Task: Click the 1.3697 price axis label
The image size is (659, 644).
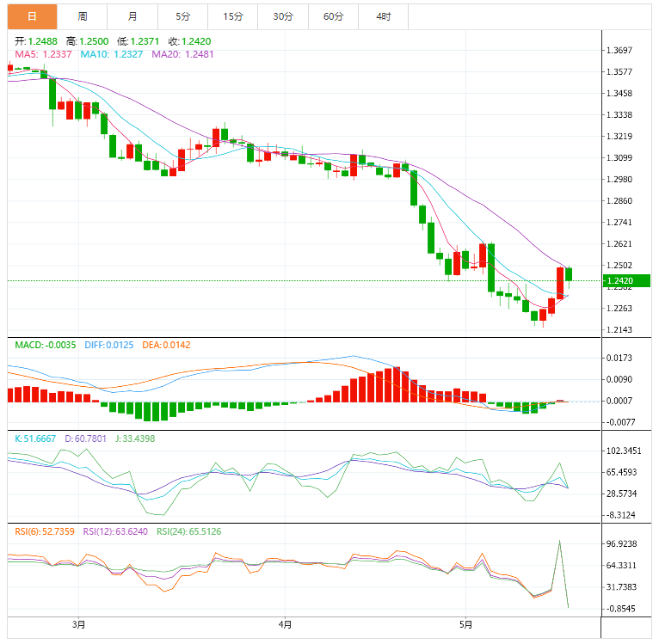Action: click(619, 51)
